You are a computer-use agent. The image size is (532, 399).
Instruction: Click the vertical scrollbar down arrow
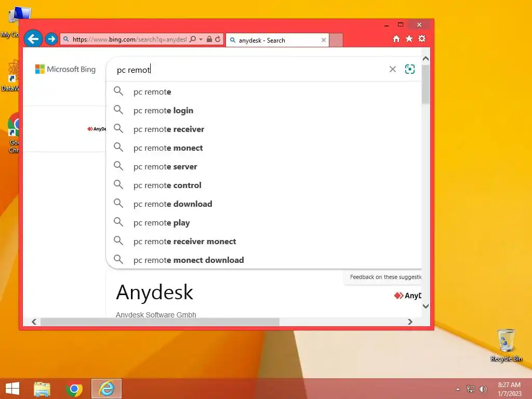(x=426, y=306)
